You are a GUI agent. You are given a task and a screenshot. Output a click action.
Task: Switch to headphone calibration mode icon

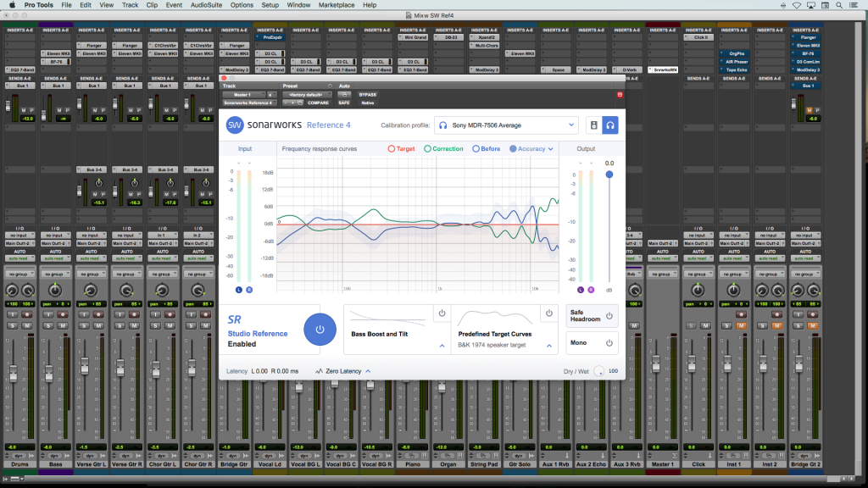(x=609, y=125)
